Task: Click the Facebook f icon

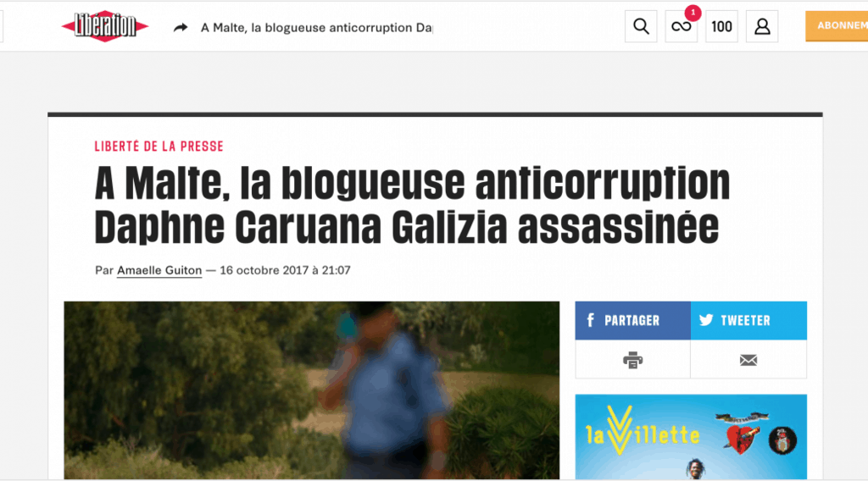Action: point(591,320)
